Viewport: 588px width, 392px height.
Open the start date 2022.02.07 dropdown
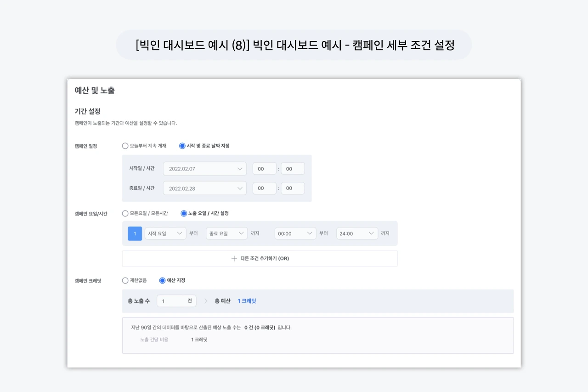coord(204,169)
